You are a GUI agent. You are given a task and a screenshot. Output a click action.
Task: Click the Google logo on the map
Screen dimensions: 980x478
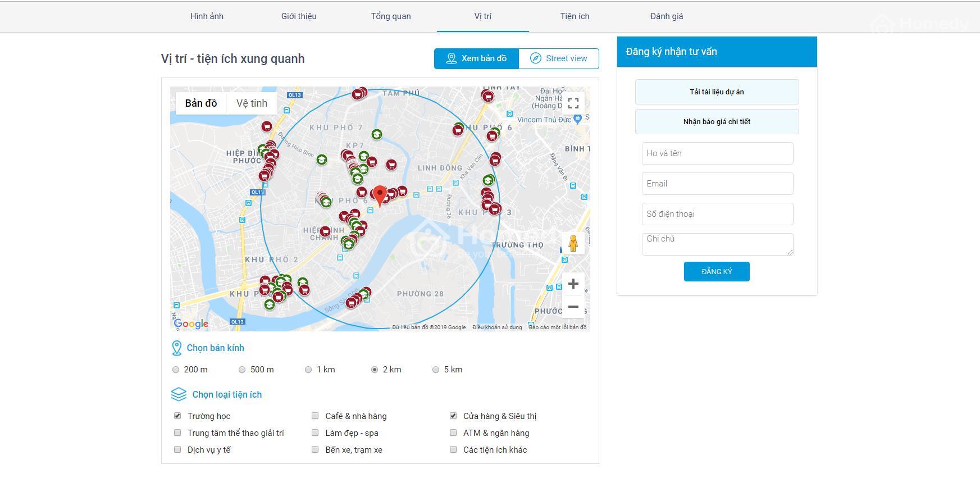(191, 324)
